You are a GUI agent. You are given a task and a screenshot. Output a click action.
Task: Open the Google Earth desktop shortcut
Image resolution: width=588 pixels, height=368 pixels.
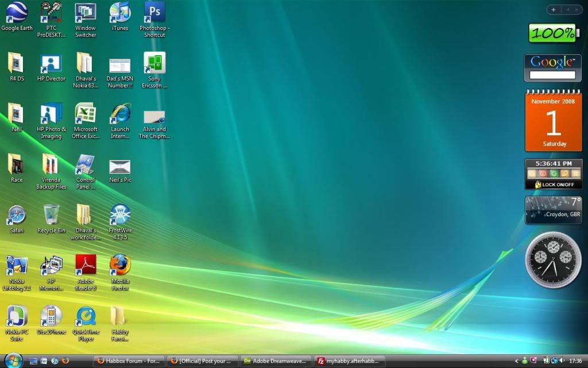pos(17,13)
